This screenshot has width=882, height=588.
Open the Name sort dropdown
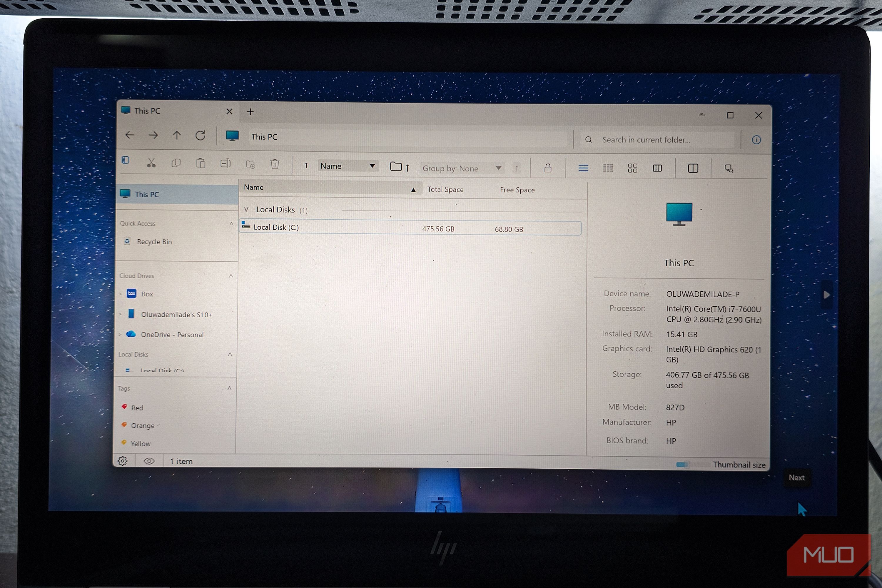pyautogui.click(x=348, y=166)
